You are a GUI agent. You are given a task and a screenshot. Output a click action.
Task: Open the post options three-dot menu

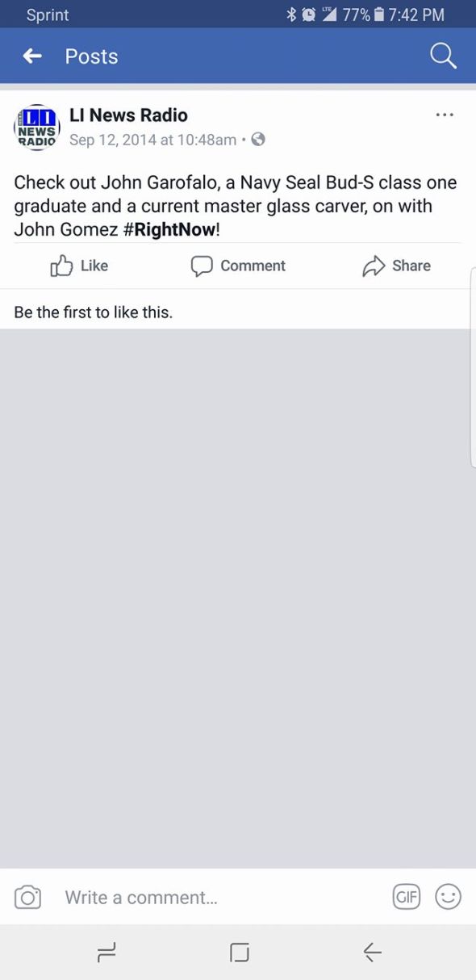(x=445, y=115)
